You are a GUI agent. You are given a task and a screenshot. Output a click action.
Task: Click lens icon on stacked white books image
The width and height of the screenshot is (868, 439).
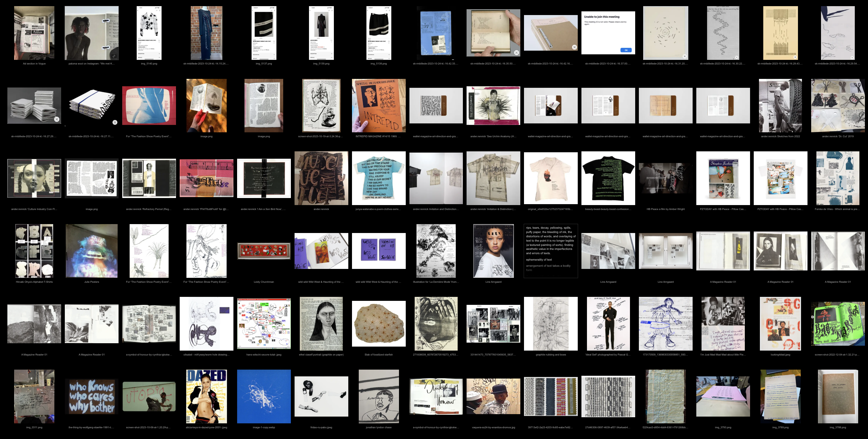point(57,119)
